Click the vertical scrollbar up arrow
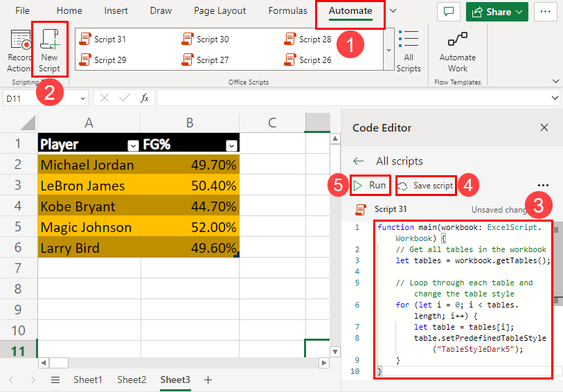The height and width of the screenshot is (392, 563). click(335, 139)
